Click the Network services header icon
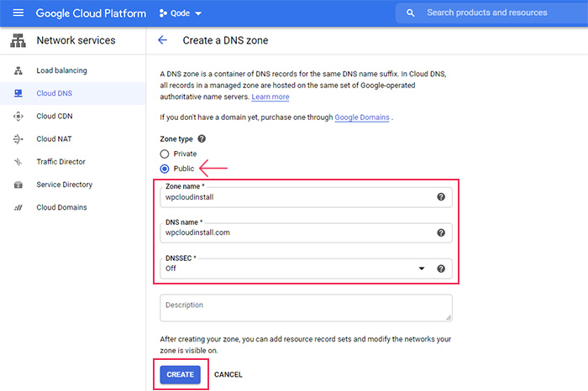The image size is (588, 391). click(x=18, y=40)
